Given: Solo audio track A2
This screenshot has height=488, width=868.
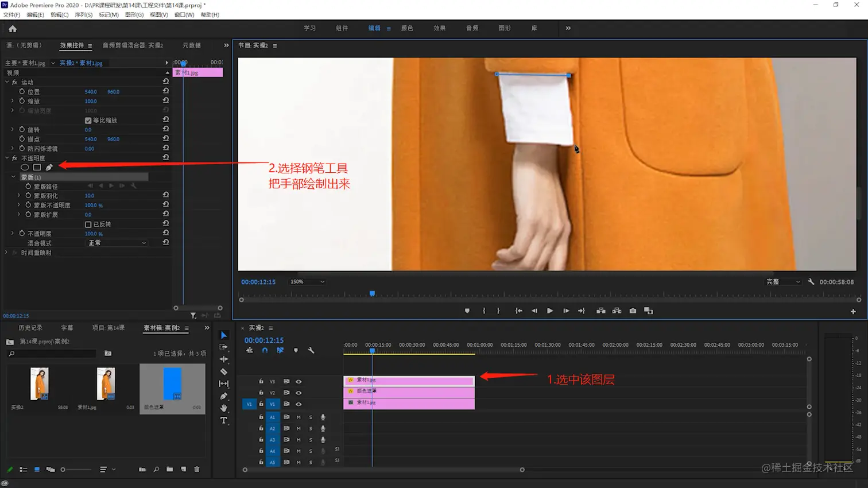Looking at the screenshot, I should (311, 429).
